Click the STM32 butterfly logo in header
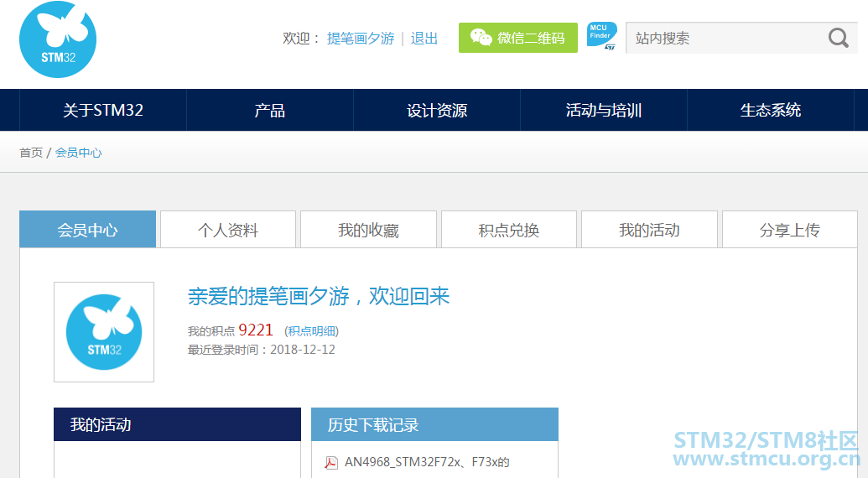868x478 pixels. coord(58,39)
